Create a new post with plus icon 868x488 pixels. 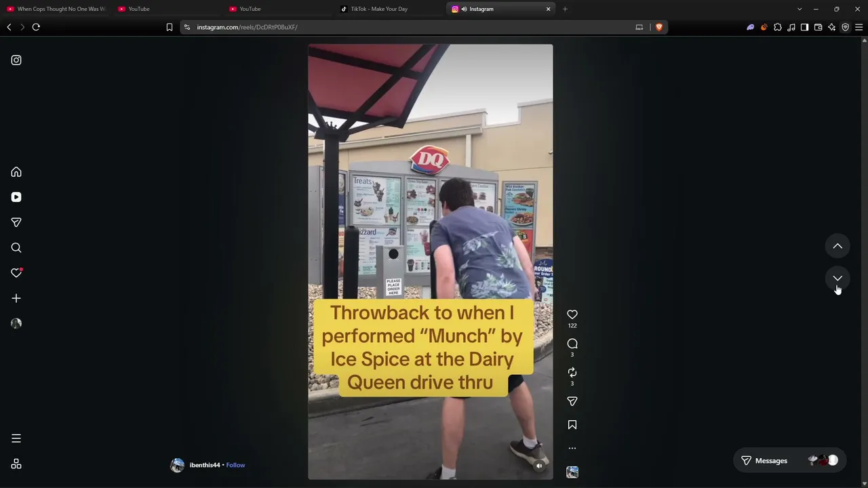pos(16,298)
